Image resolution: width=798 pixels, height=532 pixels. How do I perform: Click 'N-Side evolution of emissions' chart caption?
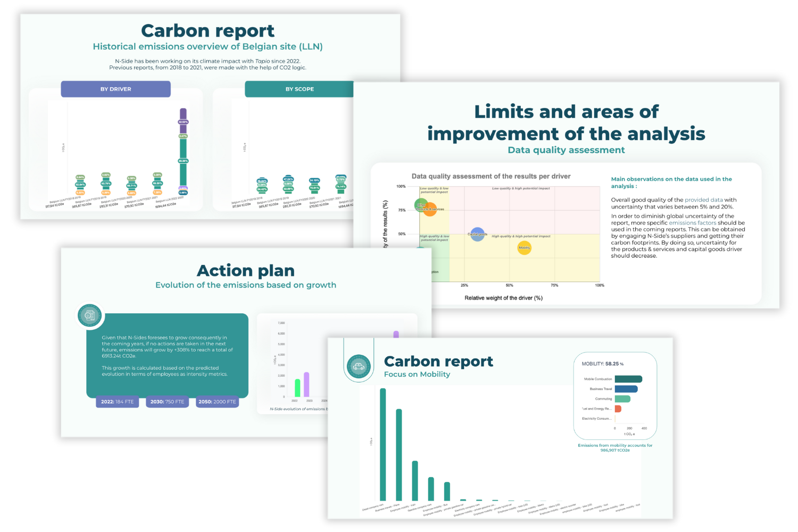coord(299,409)
